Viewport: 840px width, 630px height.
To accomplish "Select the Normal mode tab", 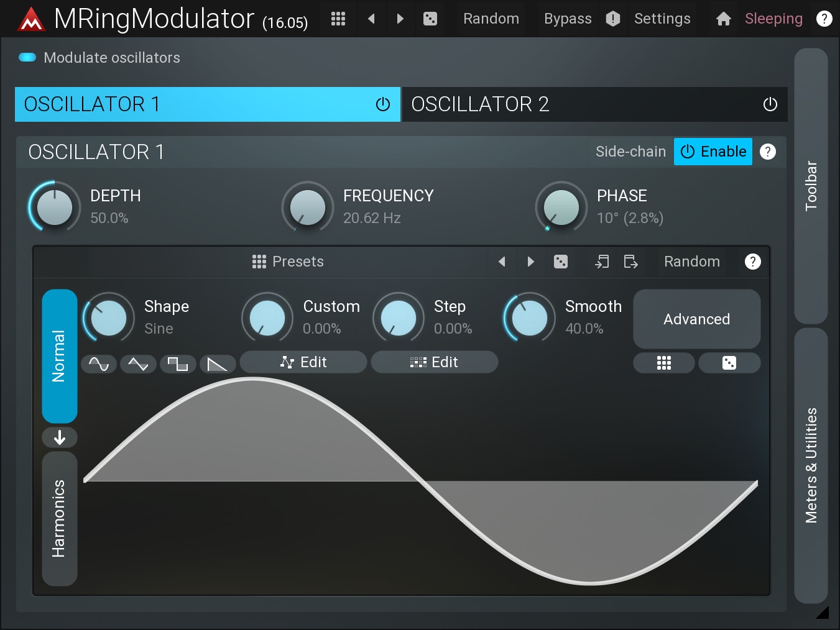I will pos(60,356).
